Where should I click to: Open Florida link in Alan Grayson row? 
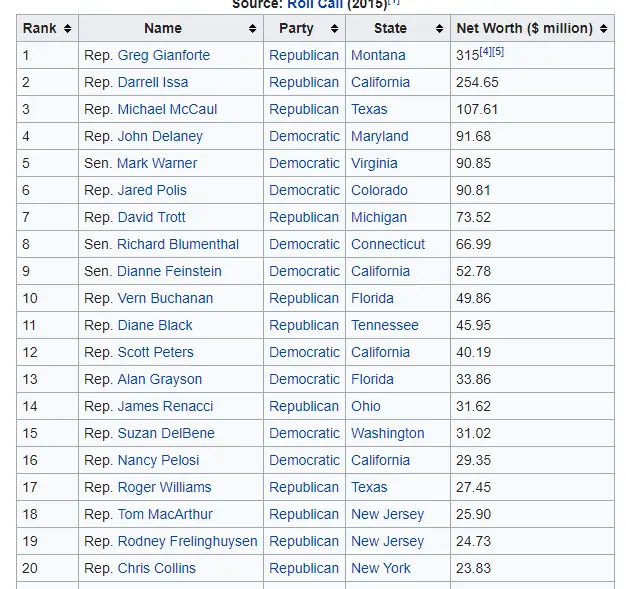click(x=372, y=379)
